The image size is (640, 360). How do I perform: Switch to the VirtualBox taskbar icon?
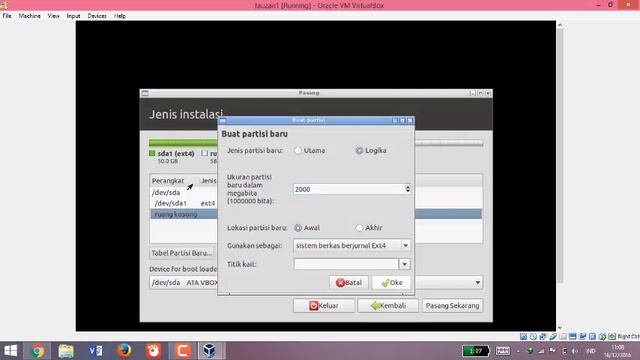(x=209, y=351)
